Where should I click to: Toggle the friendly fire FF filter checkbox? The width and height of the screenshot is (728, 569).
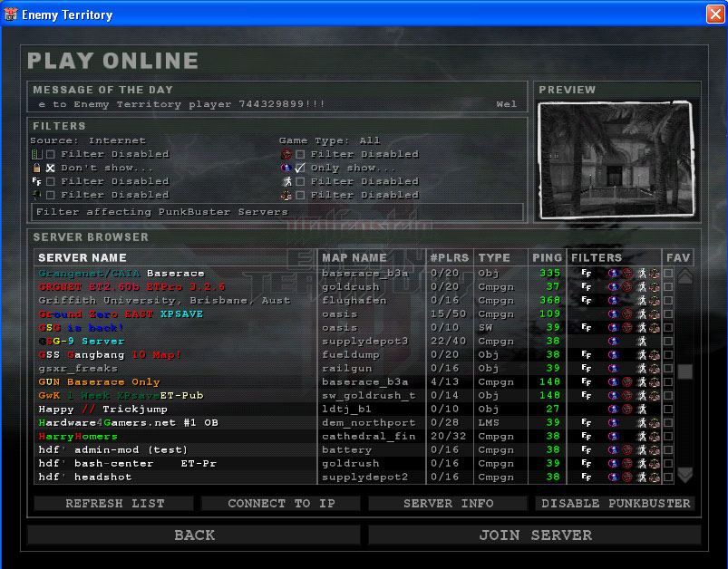point(51,181)
